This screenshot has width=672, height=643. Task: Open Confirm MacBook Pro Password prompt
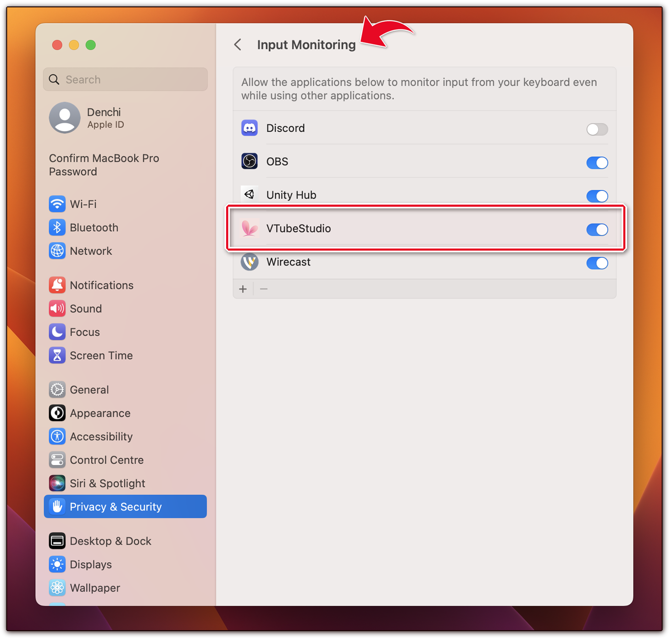click(104, 165)
